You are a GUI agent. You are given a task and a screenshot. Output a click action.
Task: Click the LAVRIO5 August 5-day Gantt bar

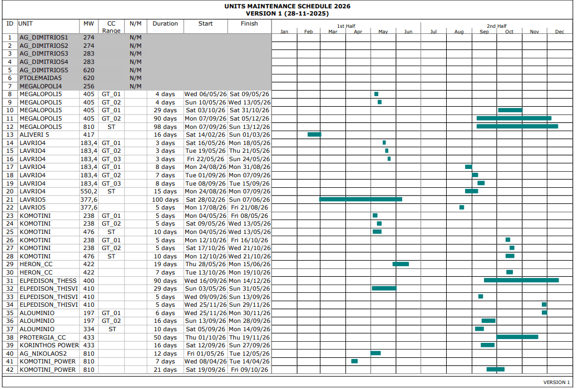462,207
